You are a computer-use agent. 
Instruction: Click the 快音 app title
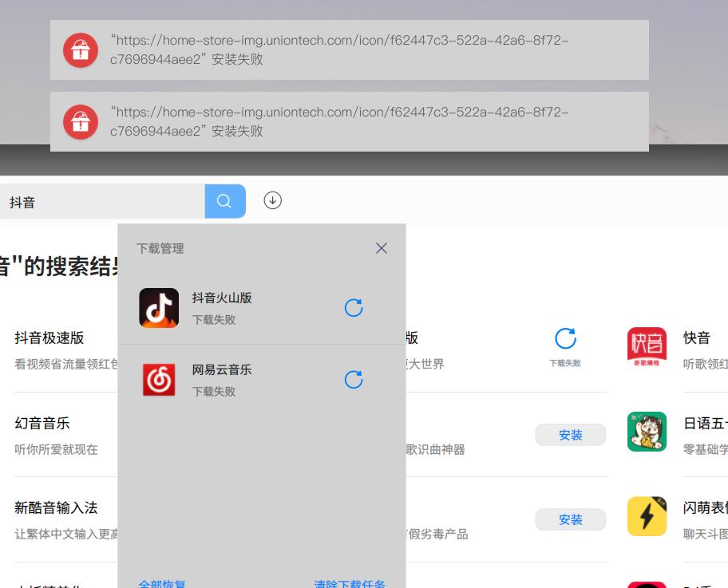696,337
